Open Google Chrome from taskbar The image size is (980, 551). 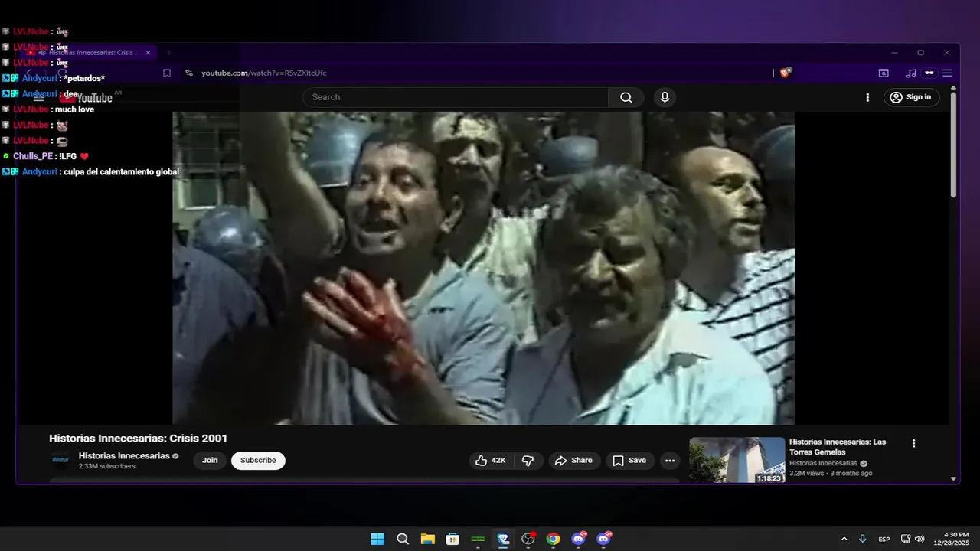point(553,539)
